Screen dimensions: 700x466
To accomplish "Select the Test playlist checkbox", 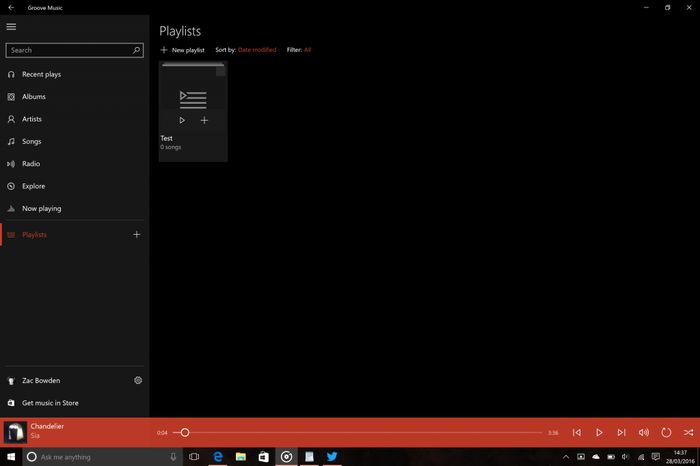I will (x=221, y=71).
